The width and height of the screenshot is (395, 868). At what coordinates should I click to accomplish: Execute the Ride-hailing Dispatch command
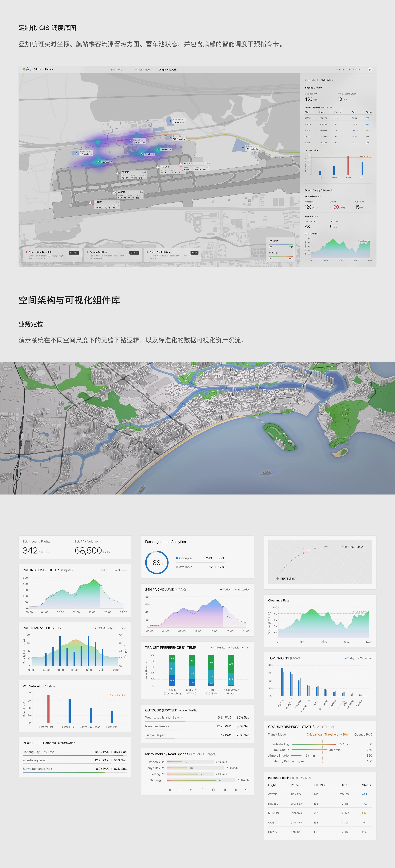(x=74, y=253)
